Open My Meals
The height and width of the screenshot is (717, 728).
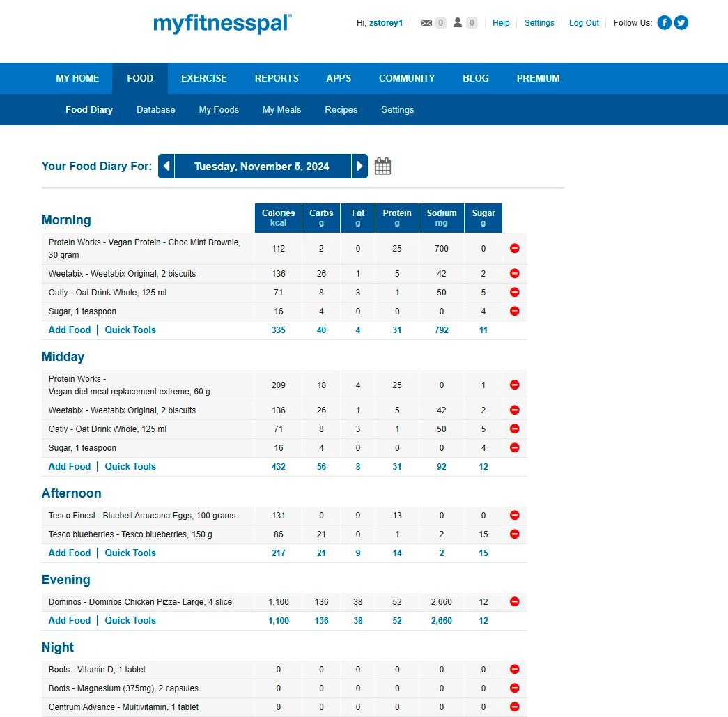[x=282, y=109]
